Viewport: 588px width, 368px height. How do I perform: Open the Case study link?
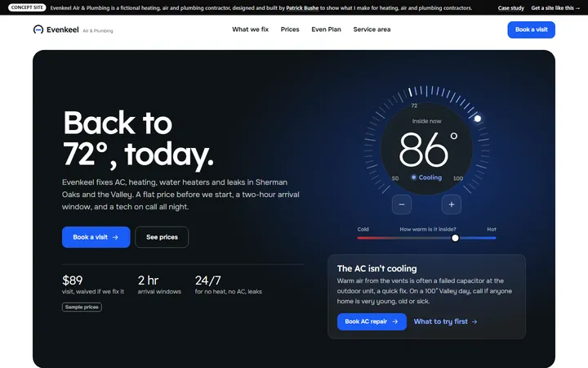[510, 8]
